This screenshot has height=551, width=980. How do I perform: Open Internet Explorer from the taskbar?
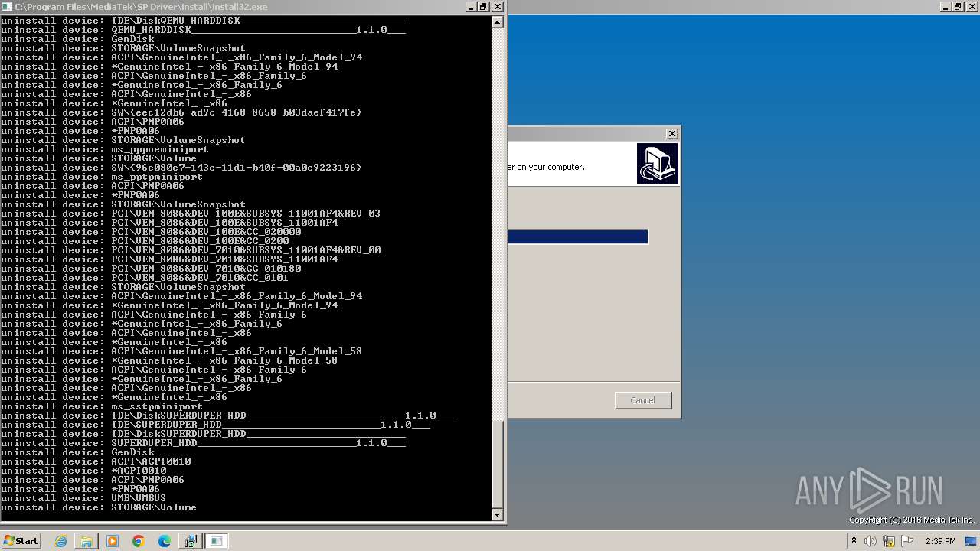pyautogui.click(x=61, y=541)
